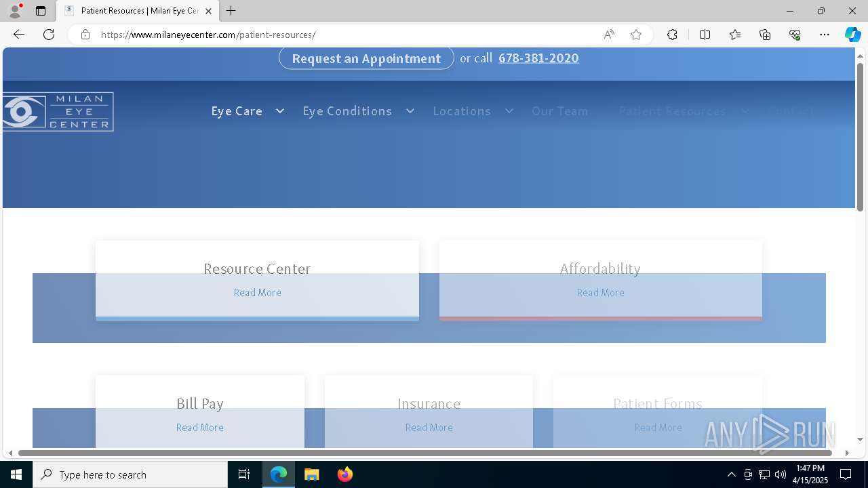Open Task View on taskbar
The height and width of the screenshot is (488, 868).
[244, 474]
